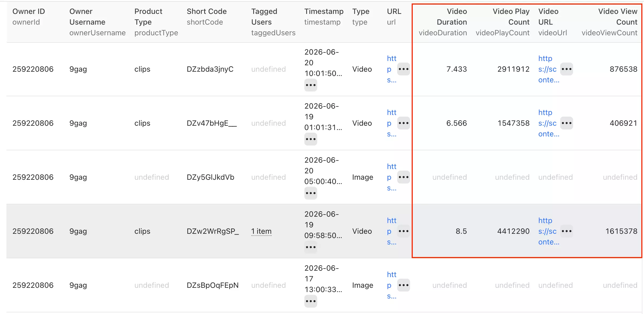Image resolution: width=644 pixels, height=314 pixels.
Task: Click short code DZw2WrRgSP_ cell
Action: coord(213,231)
